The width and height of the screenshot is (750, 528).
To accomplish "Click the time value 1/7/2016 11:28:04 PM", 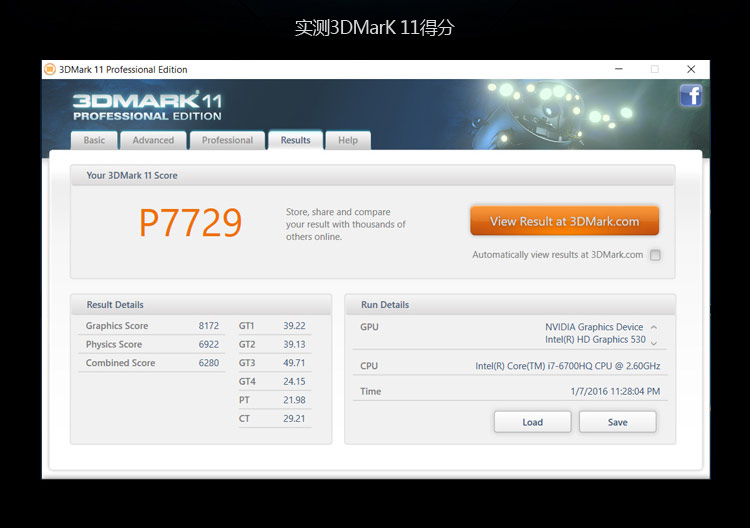I will coord(615,391).
